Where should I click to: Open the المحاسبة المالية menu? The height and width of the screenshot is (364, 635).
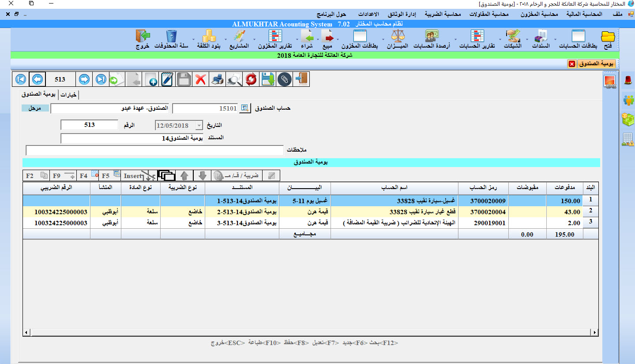point(583,14)
